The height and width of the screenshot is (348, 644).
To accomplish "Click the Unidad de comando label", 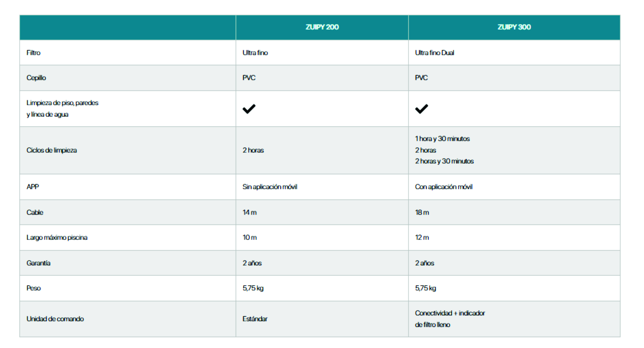I will pos(55,319).
